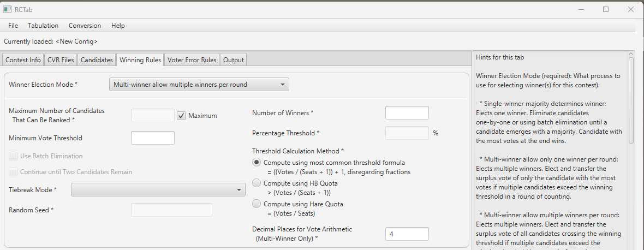
Task: Select most common threshold formula radio
Action: pyautogui.click(x=257, y=163)
